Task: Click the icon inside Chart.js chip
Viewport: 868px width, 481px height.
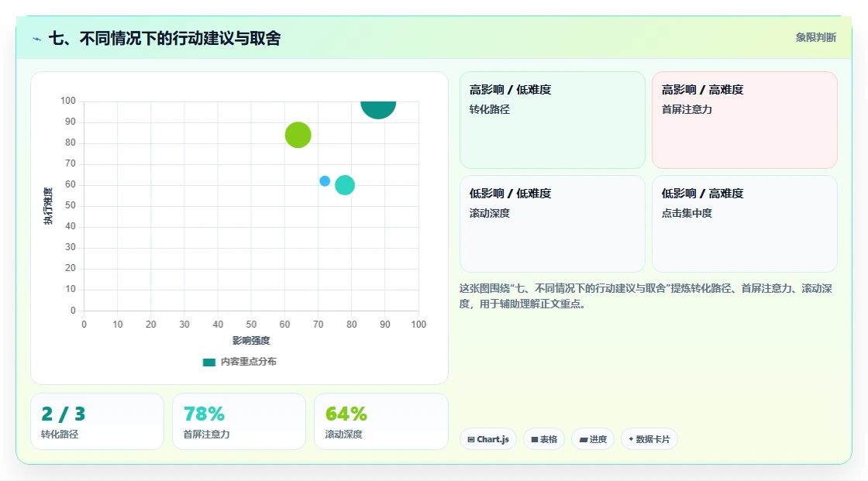Action: (x=471, y=439)
